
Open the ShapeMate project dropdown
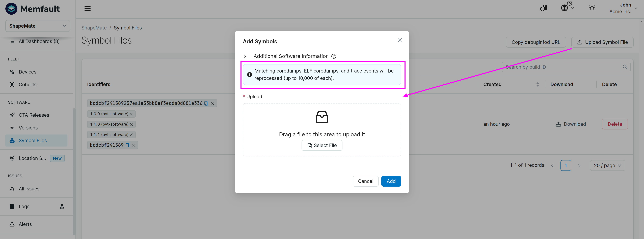point(38,26)
